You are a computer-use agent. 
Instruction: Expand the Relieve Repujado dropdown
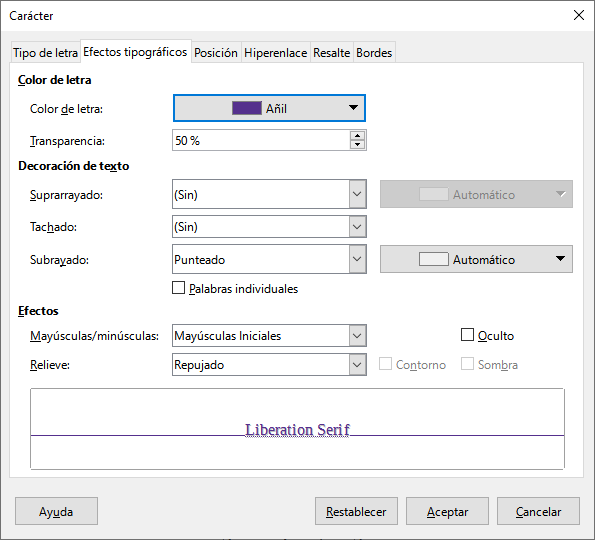[269, 365]
